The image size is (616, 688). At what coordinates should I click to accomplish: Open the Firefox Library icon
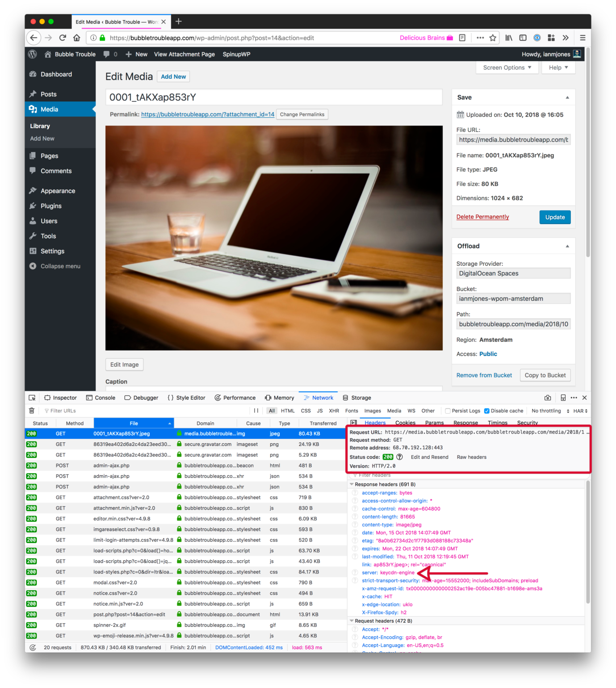tap(509, 38)
